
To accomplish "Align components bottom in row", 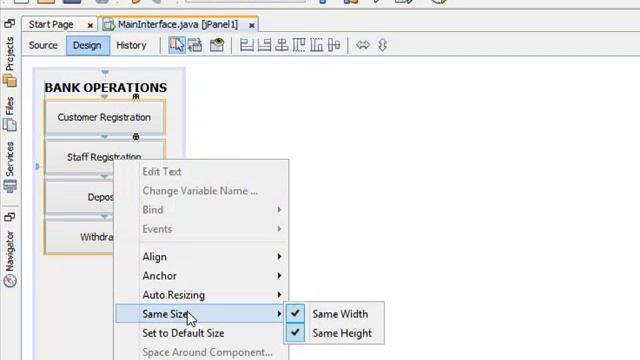I will 316,45.
